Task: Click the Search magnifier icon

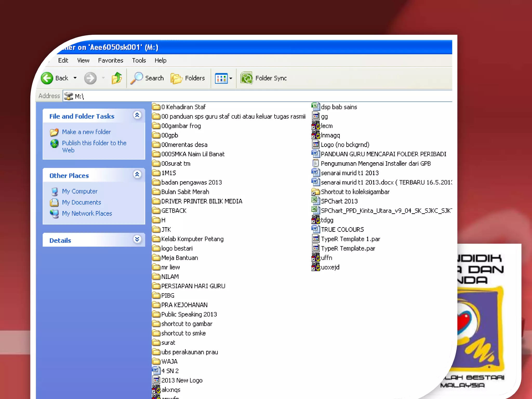Action: tap(137, 78)
